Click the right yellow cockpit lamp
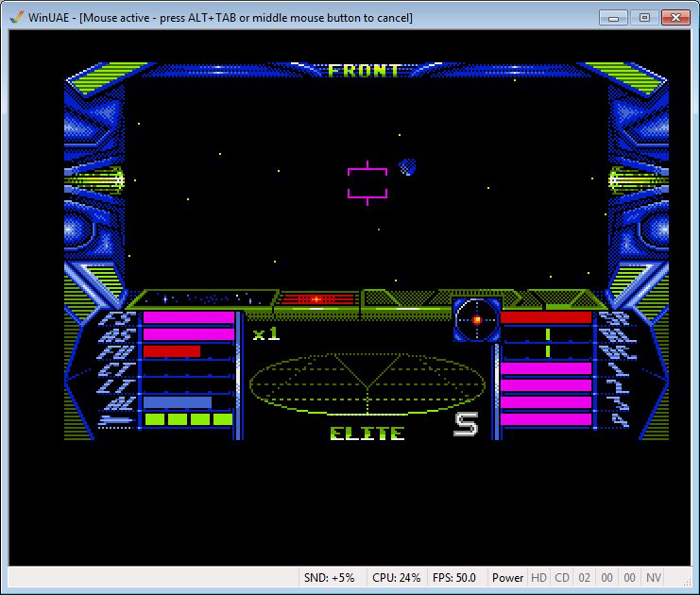700x595 pixels. coord(638,180)
